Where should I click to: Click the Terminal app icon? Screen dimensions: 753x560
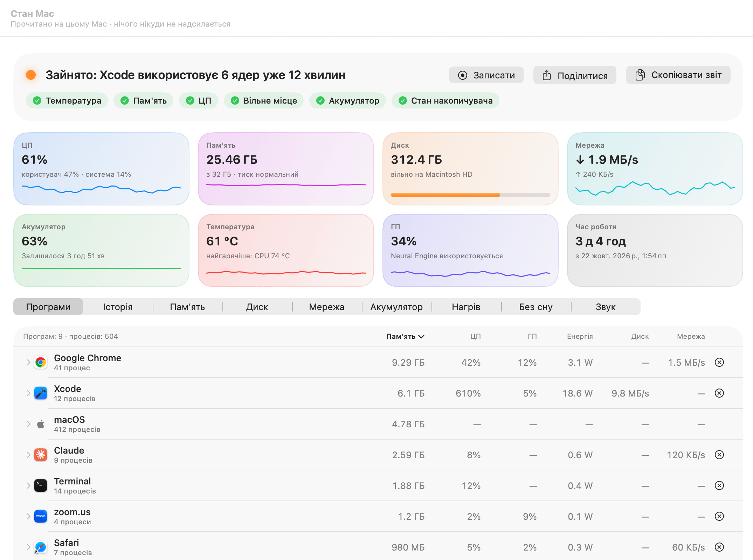pos(41,485)
